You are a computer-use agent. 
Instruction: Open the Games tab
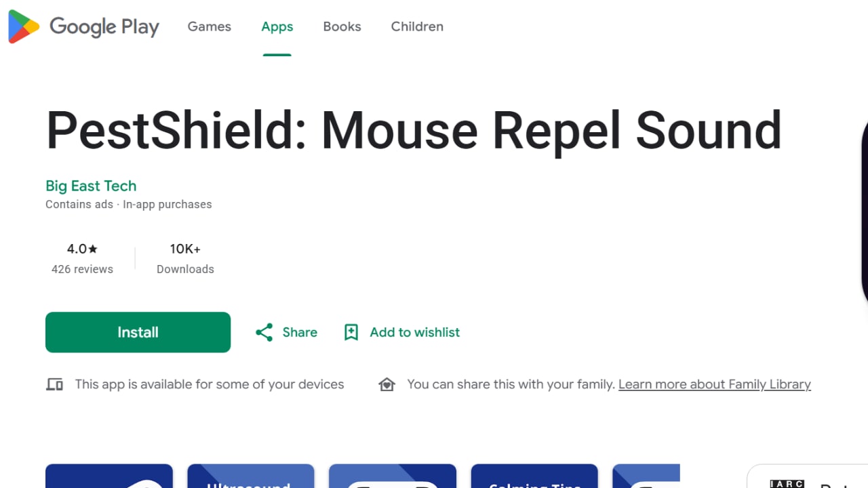[x=209, y=26]
